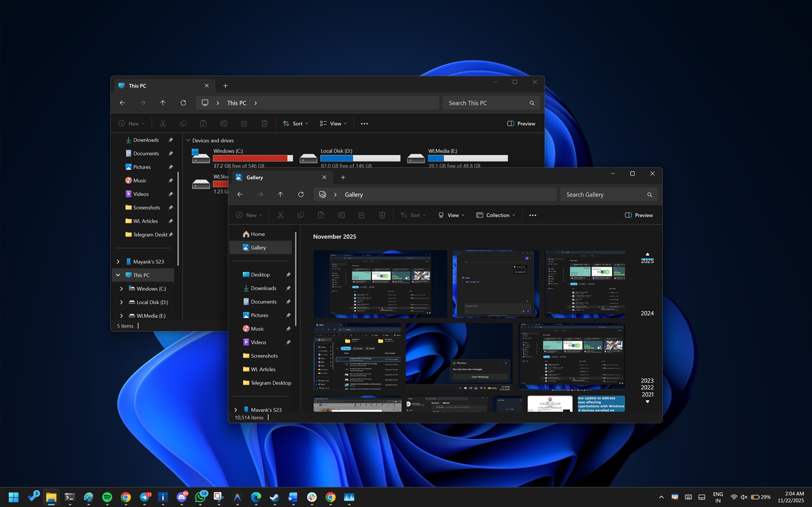812x507 pixels.
Task: Click the Rename icon in Gallery toolbar
Action: pos(341,215)
